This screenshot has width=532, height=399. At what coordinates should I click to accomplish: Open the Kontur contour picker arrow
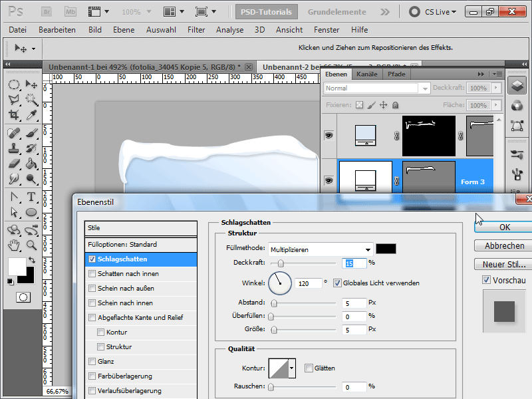tap(292, 368)
